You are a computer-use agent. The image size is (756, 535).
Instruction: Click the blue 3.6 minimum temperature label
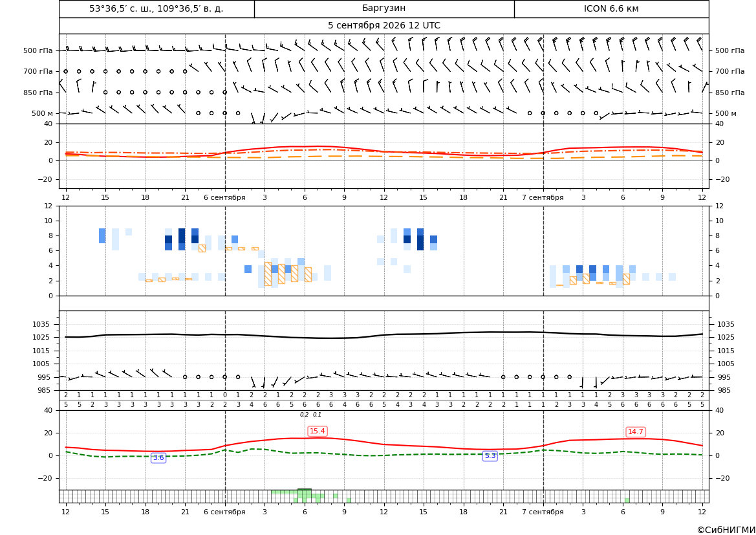(x=158, y=458)
